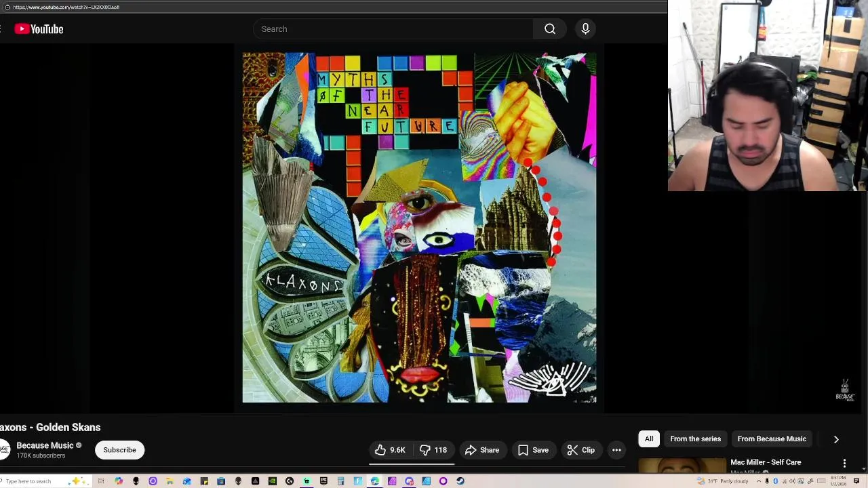The height and width of the screenshot is (488, 868).
Task: Start voice search with the microphone icon
Action: (585, 29)
